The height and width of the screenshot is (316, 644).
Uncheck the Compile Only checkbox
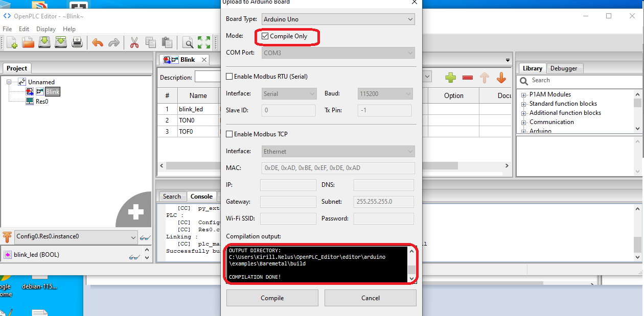click(265, 36)
